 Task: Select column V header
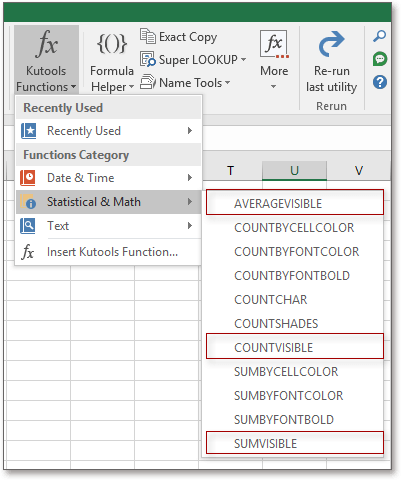pyautogui.click(x=359, y=171)
